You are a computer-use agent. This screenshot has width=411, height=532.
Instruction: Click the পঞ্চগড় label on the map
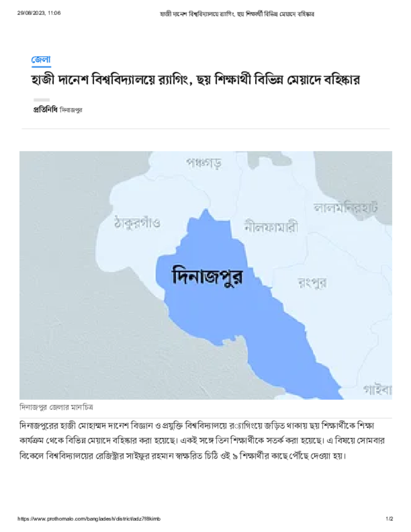204,163
